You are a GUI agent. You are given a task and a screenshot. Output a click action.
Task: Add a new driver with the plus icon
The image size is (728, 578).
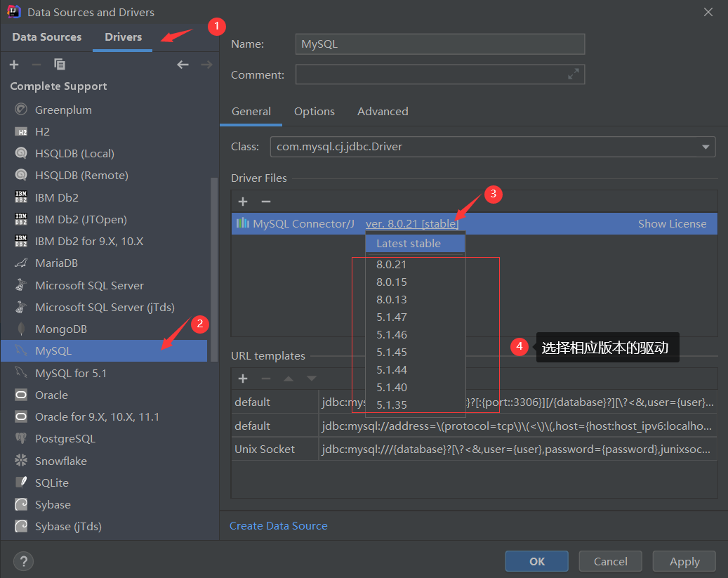point(14,64)
